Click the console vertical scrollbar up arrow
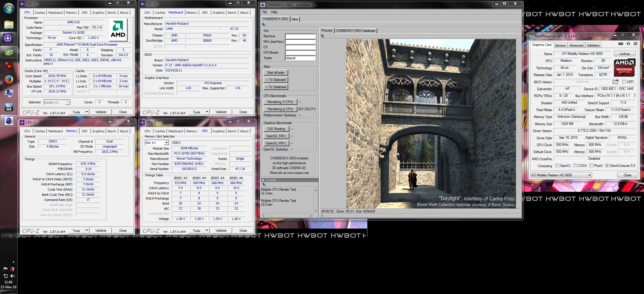This screenshot has width=644, height=294. [316, 190]
